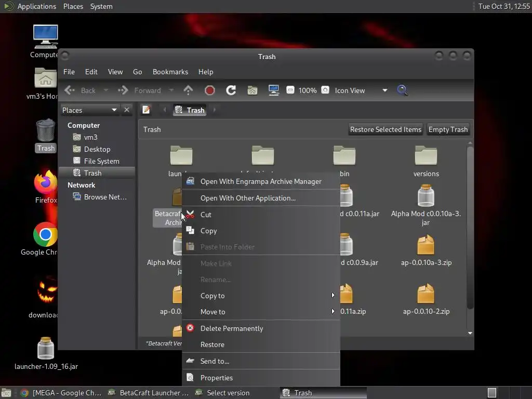Open the System panel menu
Image resolution: width=532 pixels, height=399 pixels.
coord(101,6)
